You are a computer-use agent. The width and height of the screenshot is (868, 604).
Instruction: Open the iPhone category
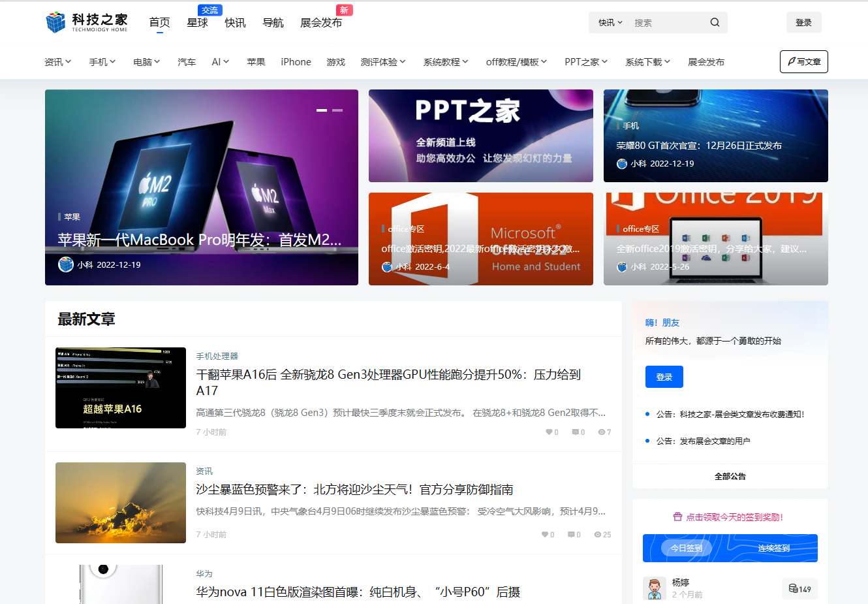[x=296, y=61]
